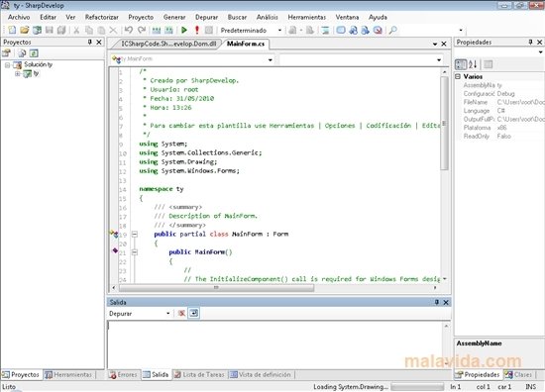Switch to Lista de Tareas tab
The height and width of the screenshot is (392, 545).
point(199,374)
